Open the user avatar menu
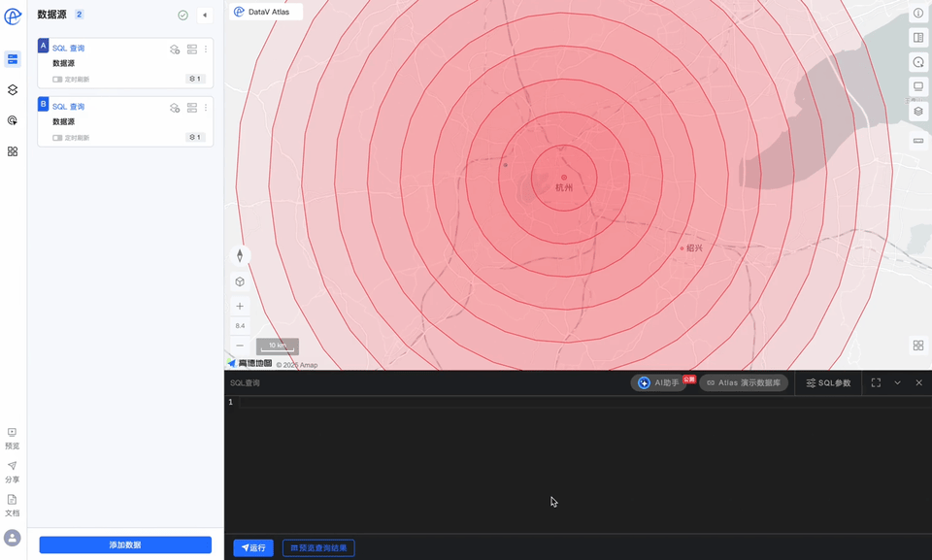This screenshot has height=560, width=932. [13, 538]
